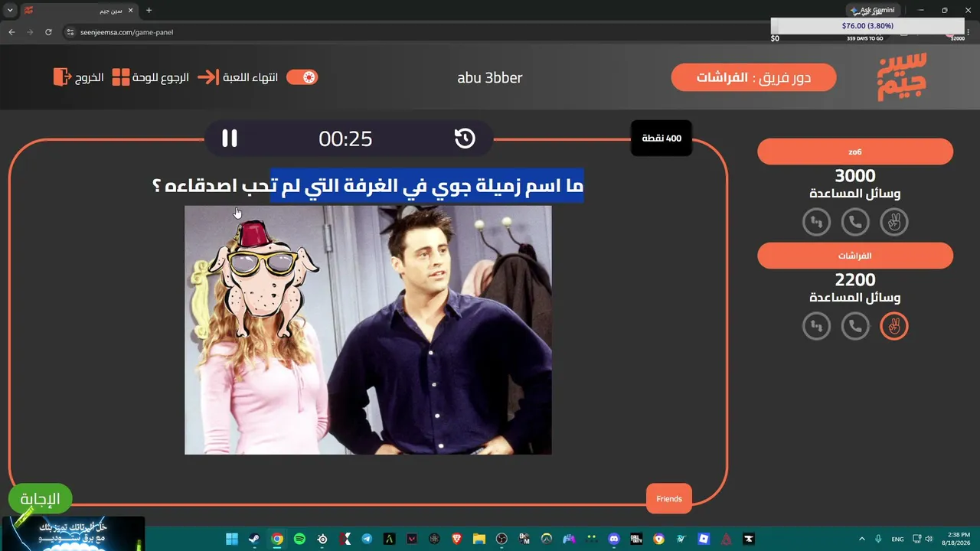Click the zo6 score 3000

point(855,176)
